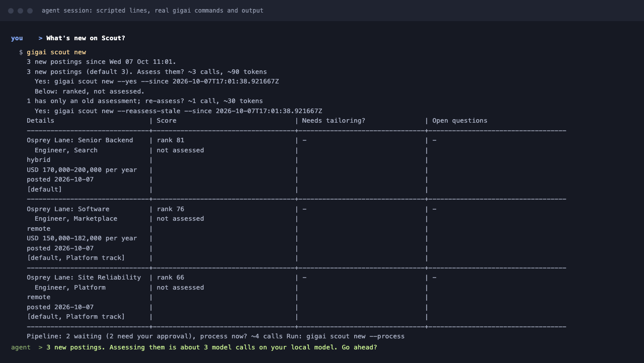Click the text 'Engineer, Search'
This screenshot has height=363, width=644.
pyautogui.click(x=66, y=150)
